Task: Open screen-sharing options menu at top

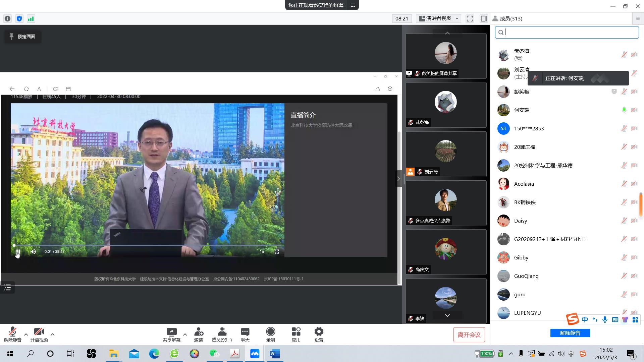Action: [353, 5]
